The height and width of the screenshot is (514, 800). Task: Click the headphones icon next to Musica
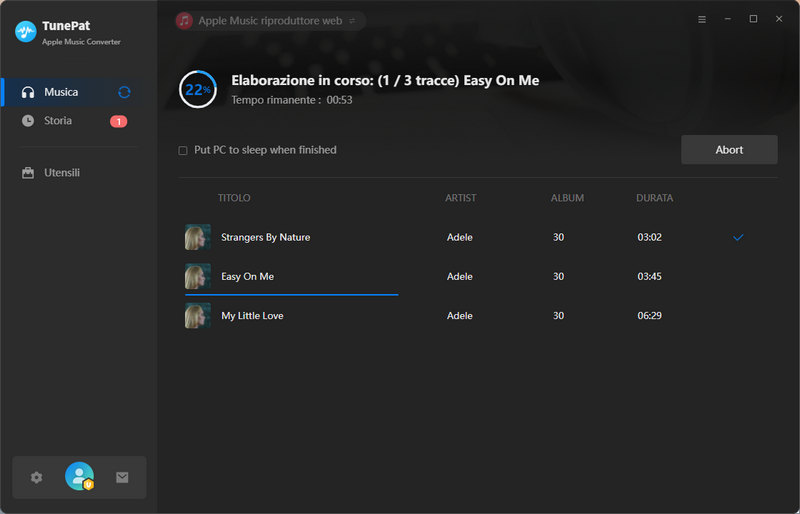[x=28, y=92]
